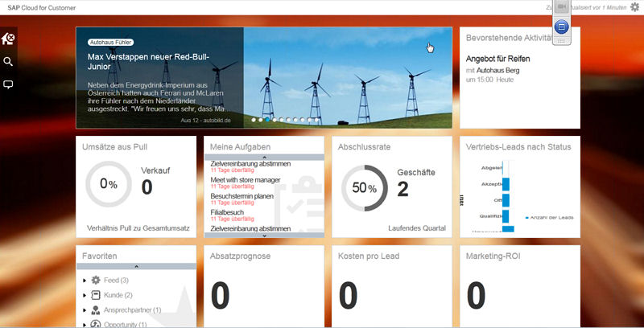This screenshot has width=644, height=328.
Task: Open task Filialbesuch
Action: coord(227,212)
